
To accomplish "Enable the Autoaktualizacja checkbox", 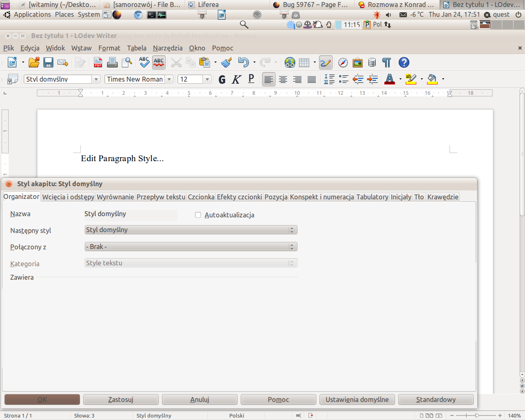I will coord(198,215).
